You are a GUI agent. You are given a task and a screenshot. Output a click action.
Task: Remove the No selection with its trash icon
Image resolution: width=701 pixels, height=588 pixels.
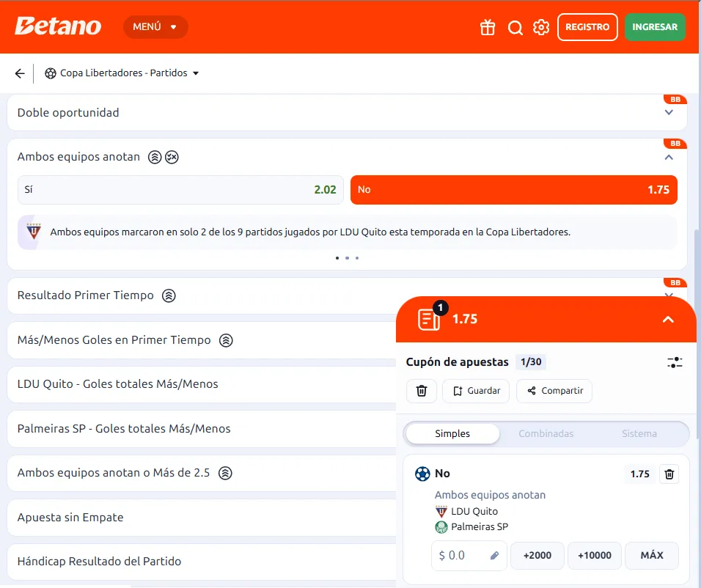669,474
